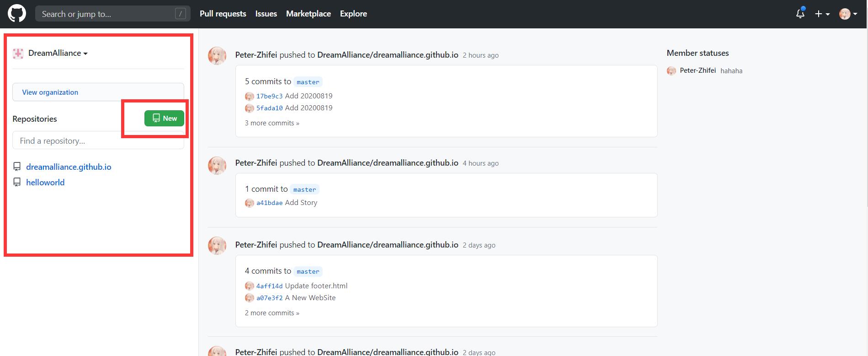
Task: Click the 4 hours ago timestamp
Action: point(480,163)
